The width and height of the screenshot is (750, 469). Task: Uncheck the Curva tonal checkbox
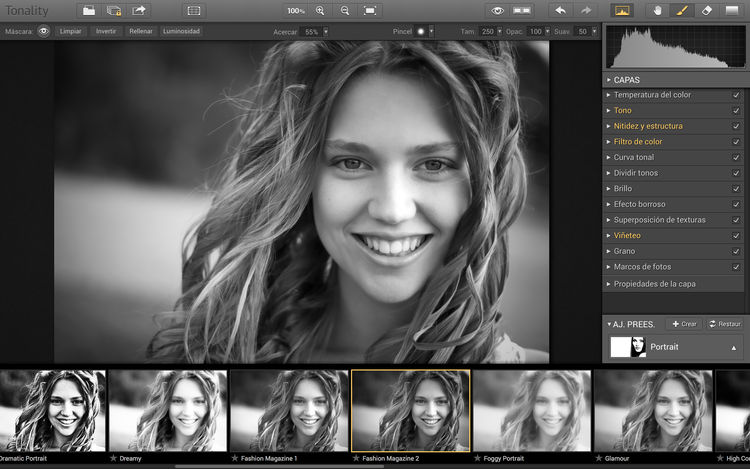coord(736,157)
